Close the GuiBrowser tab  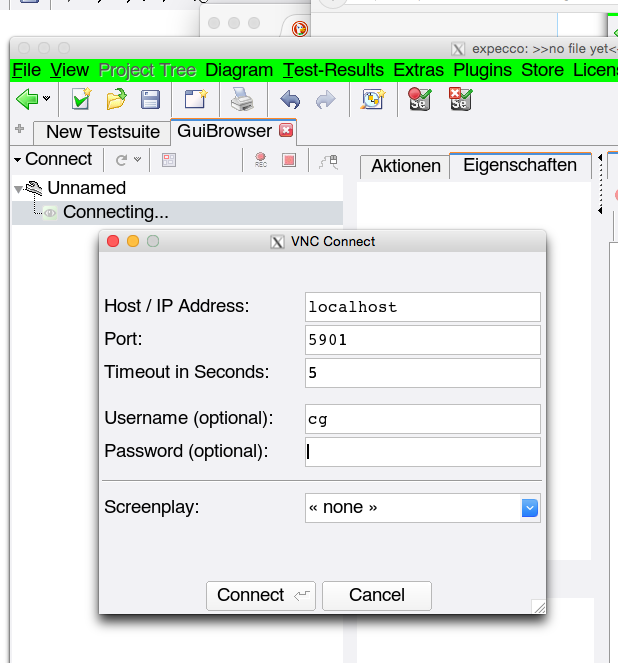coord(286,131)
